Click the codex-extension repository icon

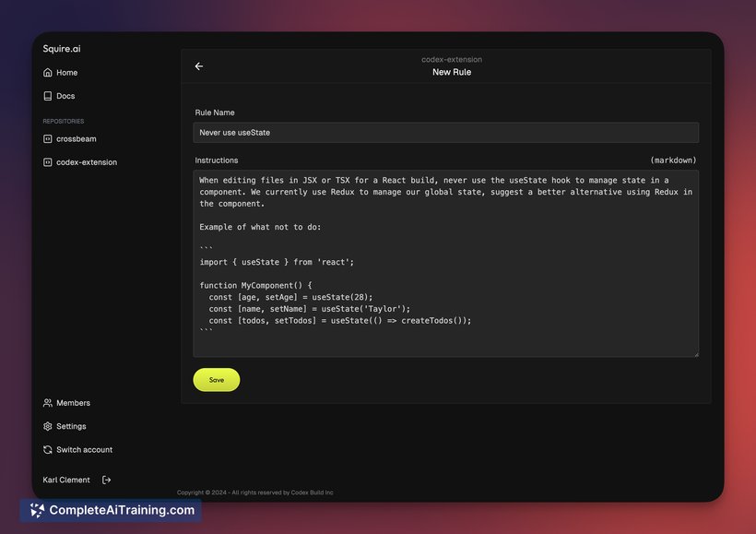(47, 162)
